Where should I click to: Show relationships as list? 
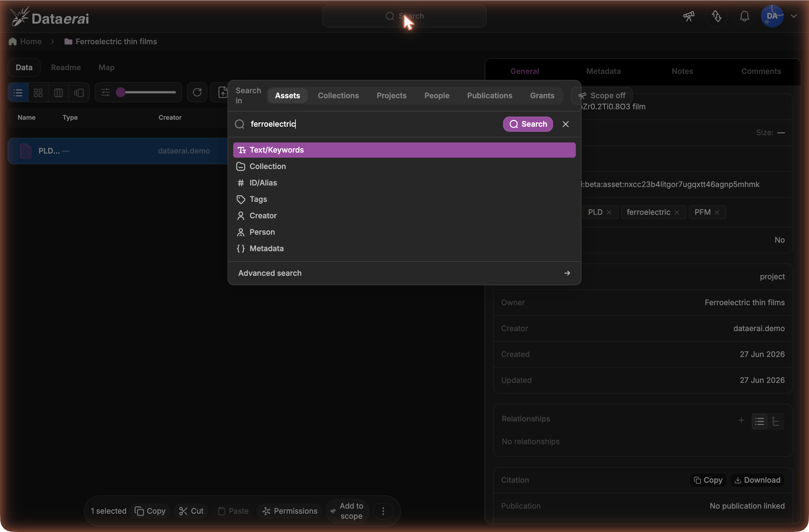pyautogui.click(x=759, y=421)
